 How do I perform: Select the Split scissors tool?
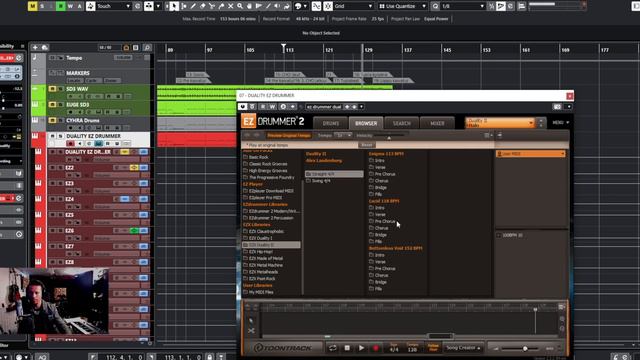(x=212, y=6)
